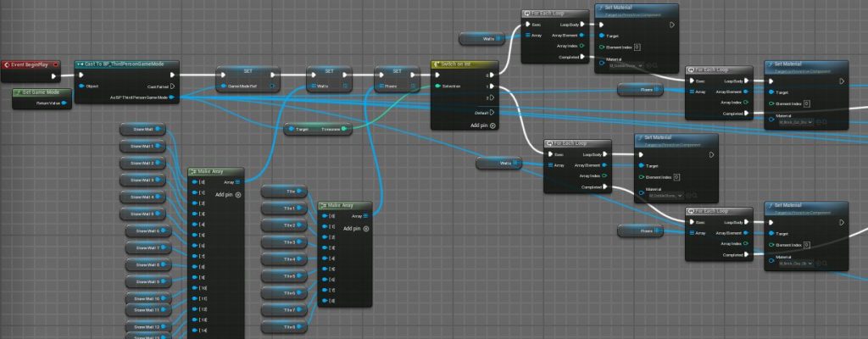Open the Material dropdown on the bottom-right Set Material node

tap(793, 264)
